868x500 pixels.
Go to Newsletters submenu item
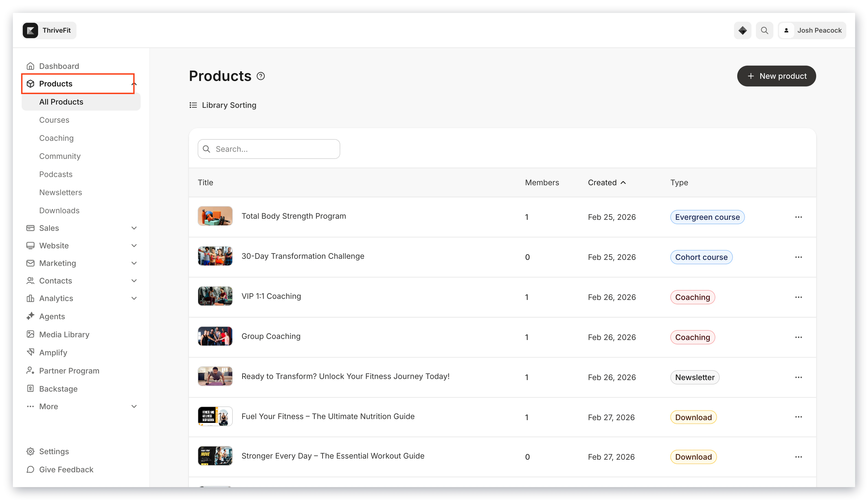tap(60, 192)
